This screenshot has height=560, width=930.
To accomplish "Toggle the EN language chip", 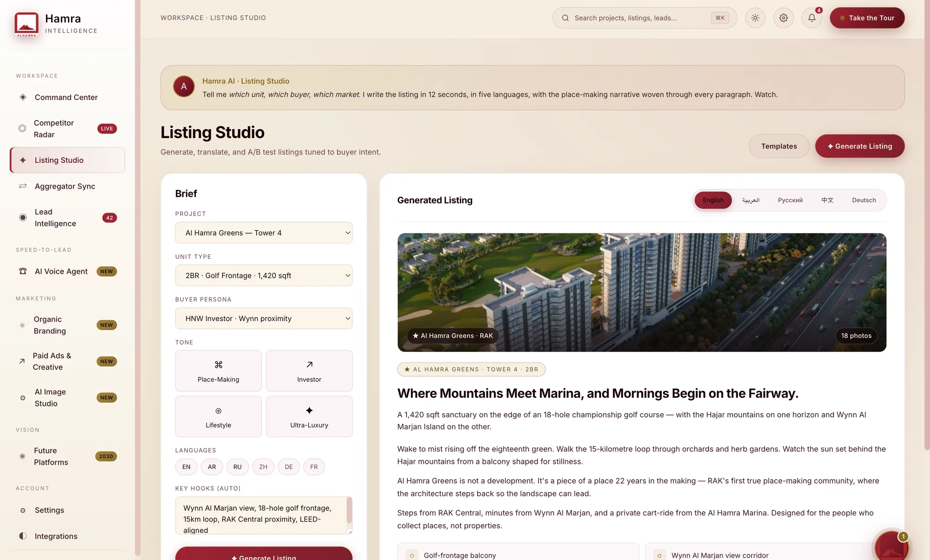I will coord(186,467).
